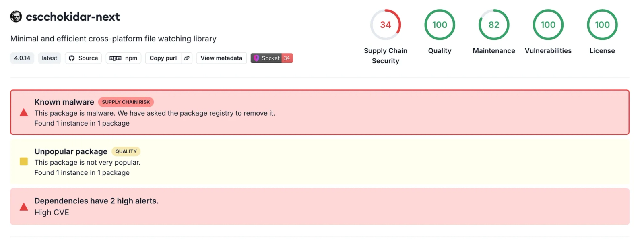
Task: Open the npm registry link
Action: pyautogui.click(x=124, y=58)
